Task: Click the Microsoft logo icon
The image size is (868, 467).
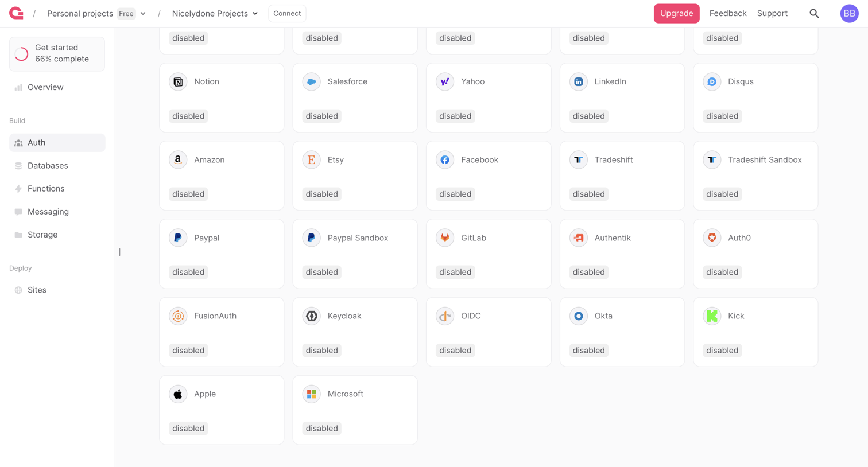Action: (311, 394)
